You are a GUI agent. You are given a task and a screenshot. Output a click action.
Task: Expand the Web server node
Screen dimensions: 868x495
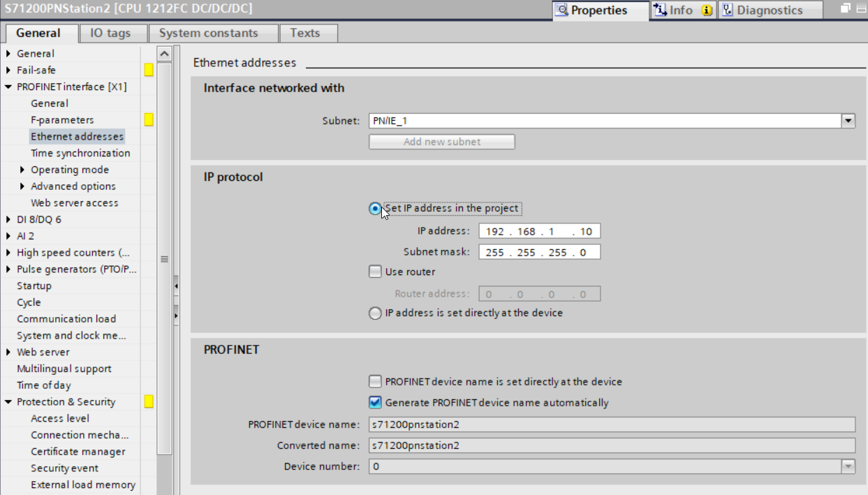point(9,352)
